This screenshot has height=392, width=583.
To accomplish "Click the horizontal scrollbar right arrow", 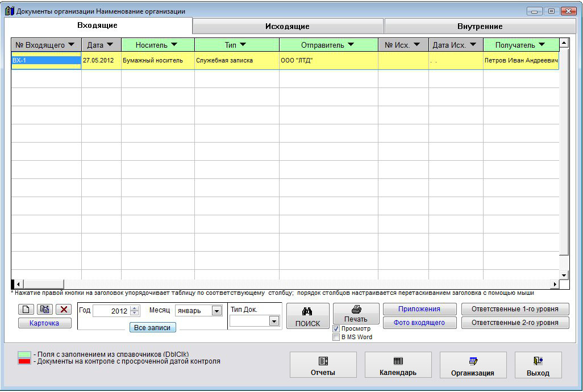I will 555,284.
